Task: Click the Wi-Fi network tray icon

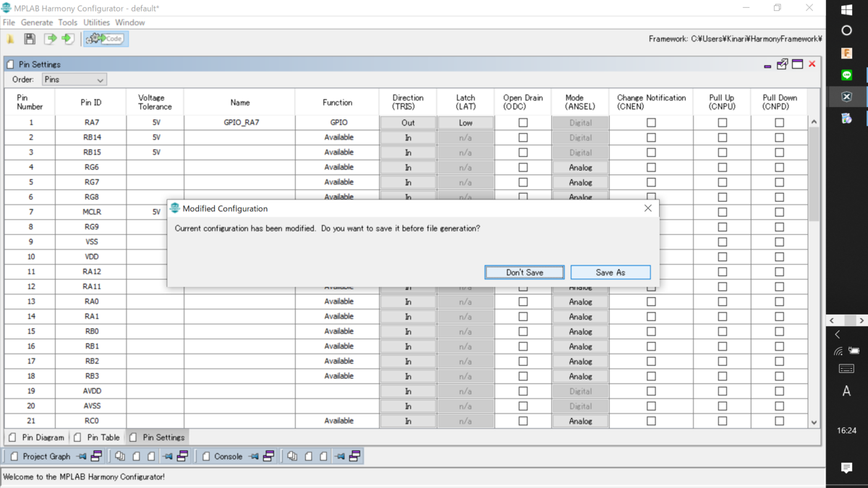Action: 838,351
